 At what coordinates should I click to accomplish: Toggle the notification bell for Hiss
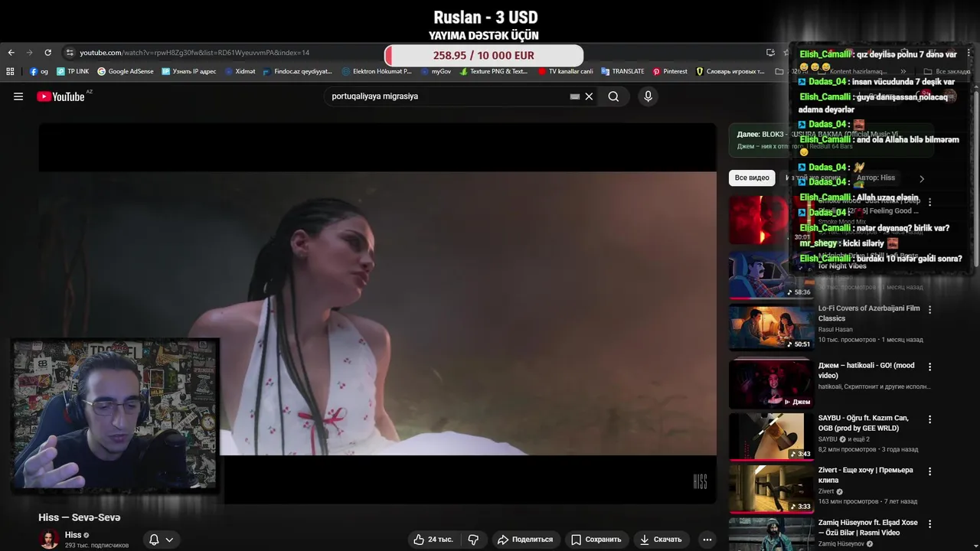[154, 540]
